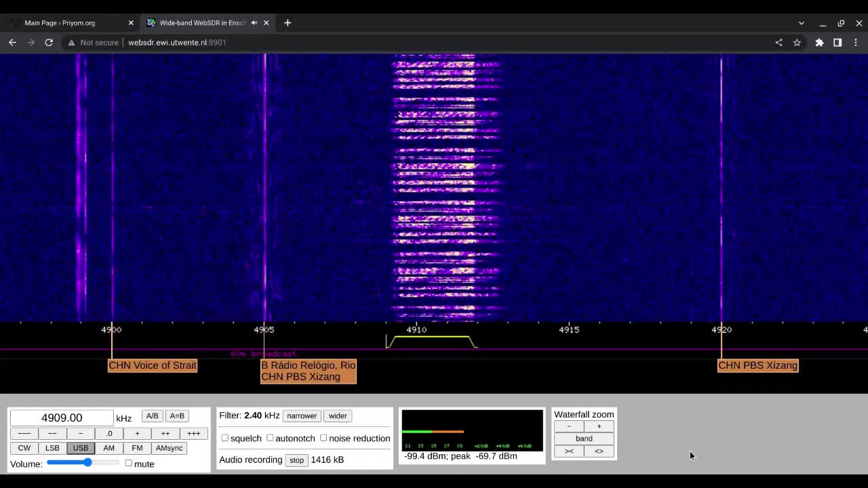
Task: Make filter wider
Action: pos(338,415)
